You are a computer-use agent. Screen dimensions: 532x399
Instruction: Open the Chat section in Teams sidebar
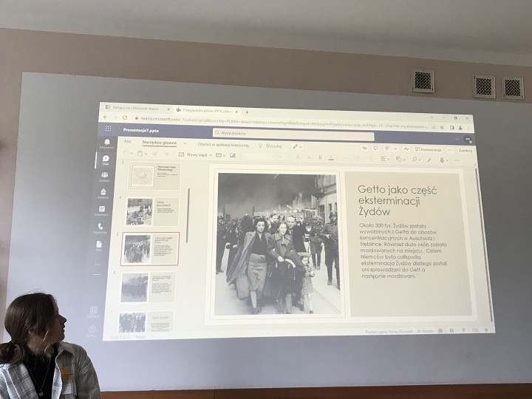(106, 160)
